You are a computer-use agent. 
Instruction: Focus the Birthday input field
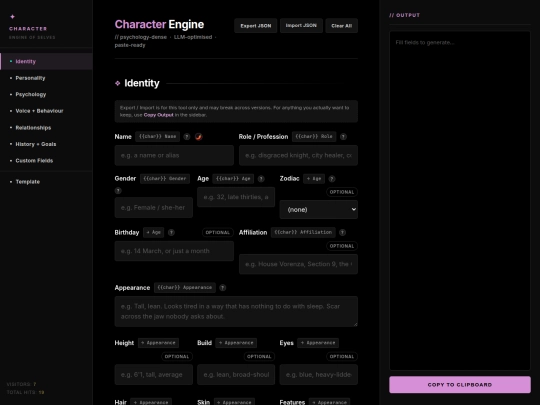coord(174,251)
